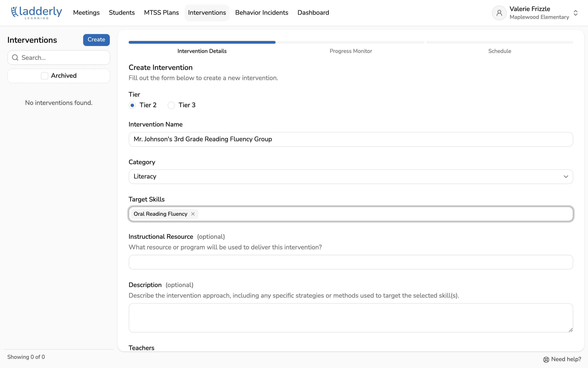This screenshot has width=588, height=368.
Task: Jump to the Progress Monitor step
Action: [351, 51]
